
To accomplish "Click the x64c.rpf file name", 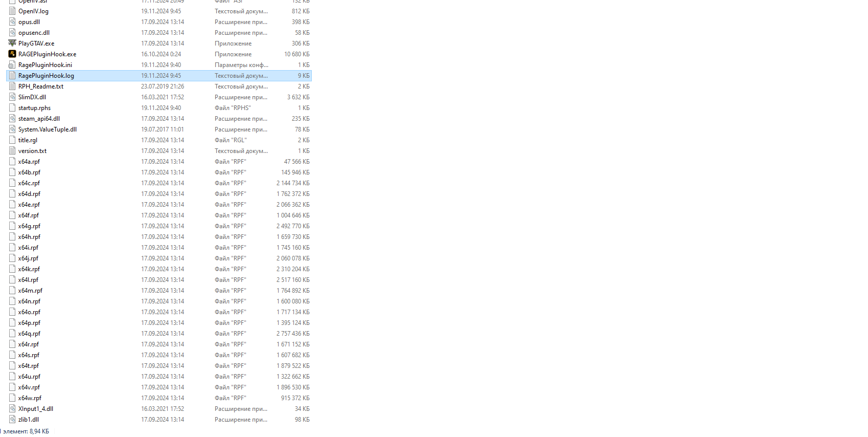I will (29, 183).
